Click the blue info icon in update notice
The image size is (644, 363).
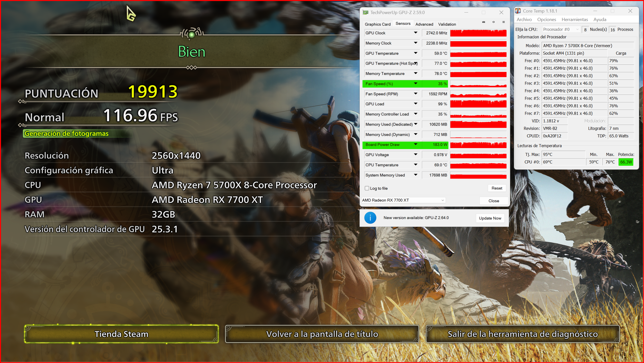370,218
